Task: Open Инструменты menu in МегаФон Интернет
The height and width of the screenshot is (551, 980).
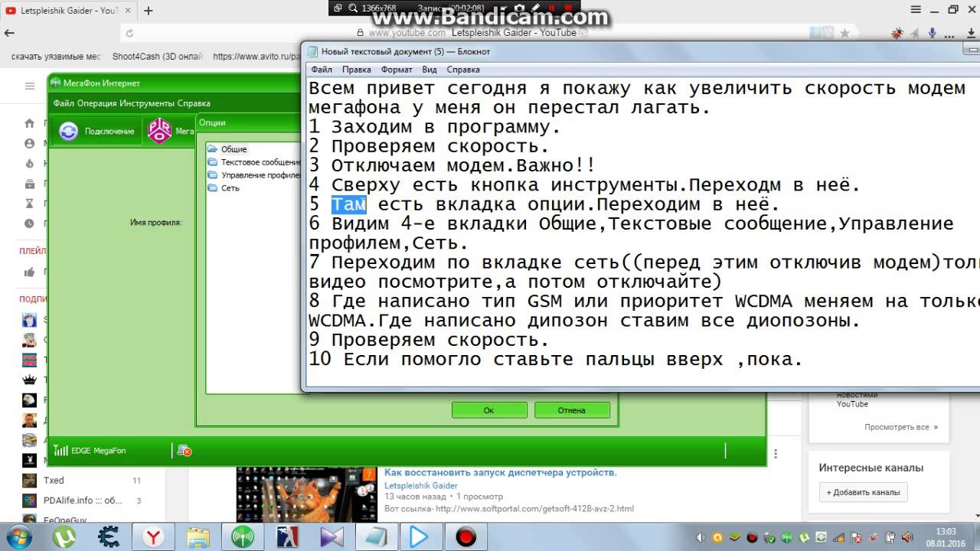Action: point(147,103)
